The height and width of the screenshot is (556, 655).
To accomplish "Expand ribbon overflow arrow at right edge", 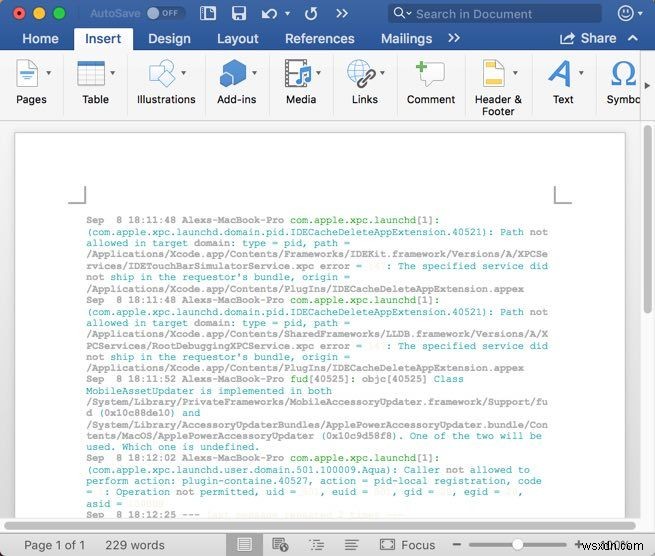I will 647,86.
